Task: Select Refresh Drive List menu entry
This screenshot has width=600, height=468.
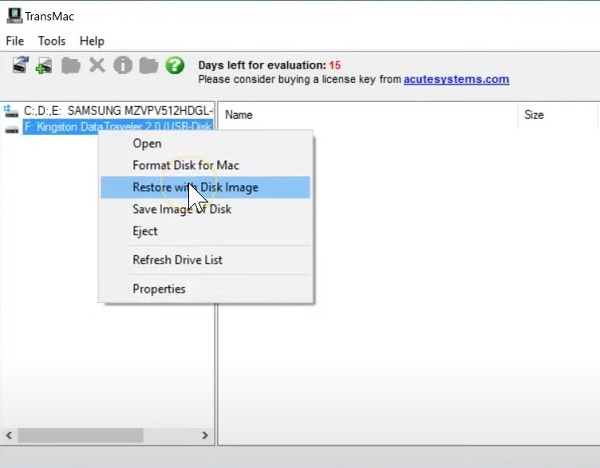Action: pos(205,260)
